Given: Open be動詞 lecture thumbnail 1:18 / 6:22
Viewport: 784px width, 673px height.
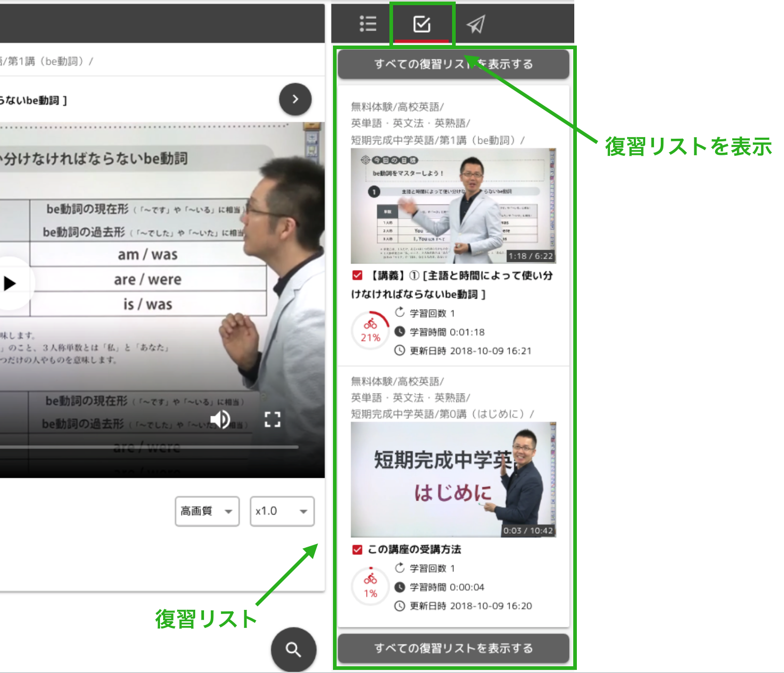Looking at the screenshot, I should click(453, 206).
